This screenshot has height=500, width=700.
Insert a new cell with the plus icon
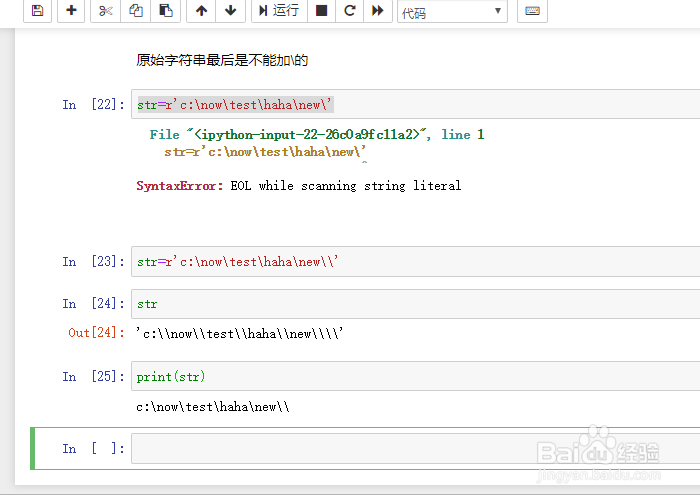click(x=71, y=10)
